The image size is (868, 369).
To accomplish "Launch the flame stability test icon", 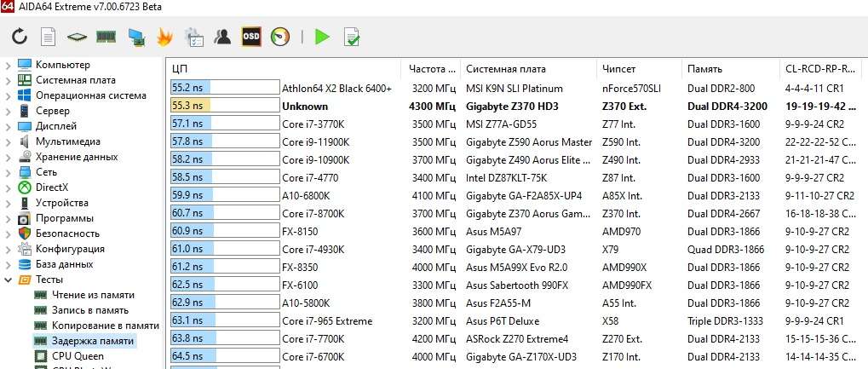I will (164, 37).
